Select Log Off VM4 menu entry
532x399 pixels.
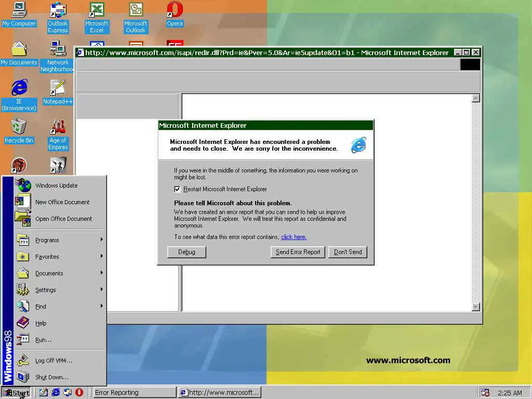click(x=60, y=361)
